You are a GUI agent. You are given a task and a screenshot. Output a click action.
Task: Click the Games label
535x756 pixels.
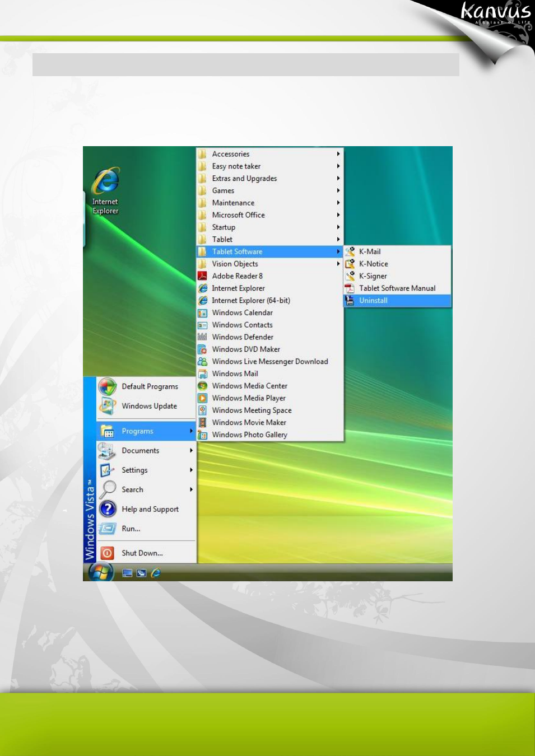pyautogui.click(x=223, y=191)
